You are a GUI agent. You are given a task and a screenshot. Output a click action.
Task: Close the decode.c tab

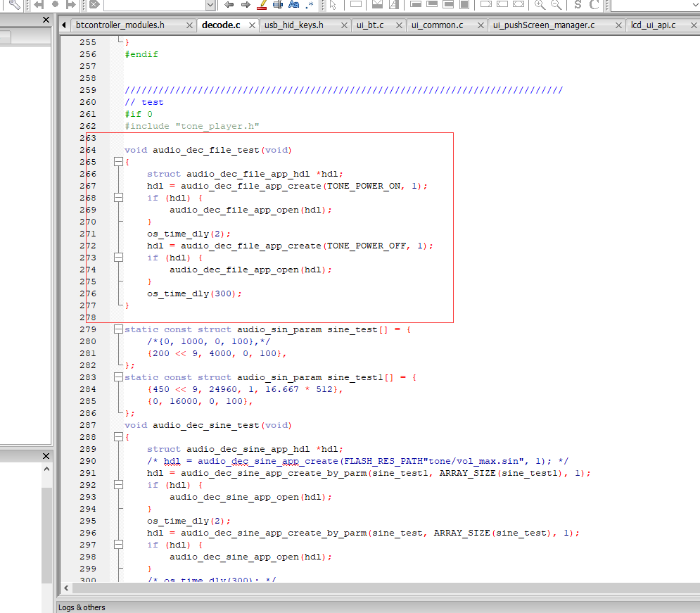tap(253, 25)
